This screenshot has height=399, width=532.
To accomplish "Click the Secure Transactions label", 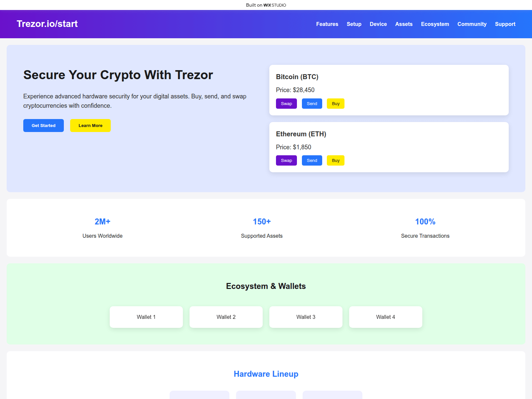I will (425, 236).
